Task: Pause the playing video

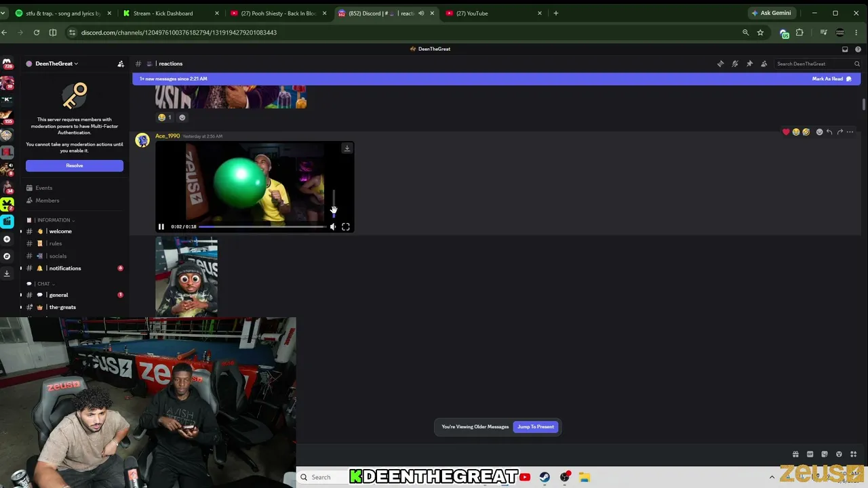Action: (161, 227)
